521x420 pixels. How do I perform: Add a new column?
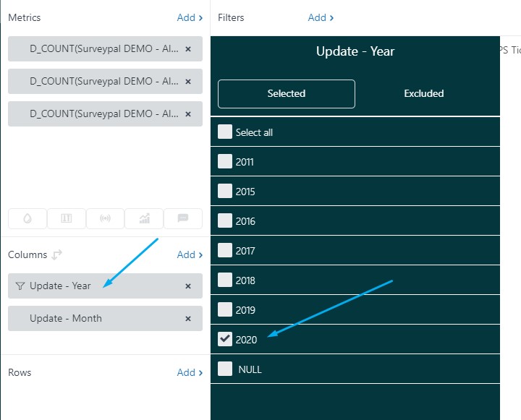190,254
